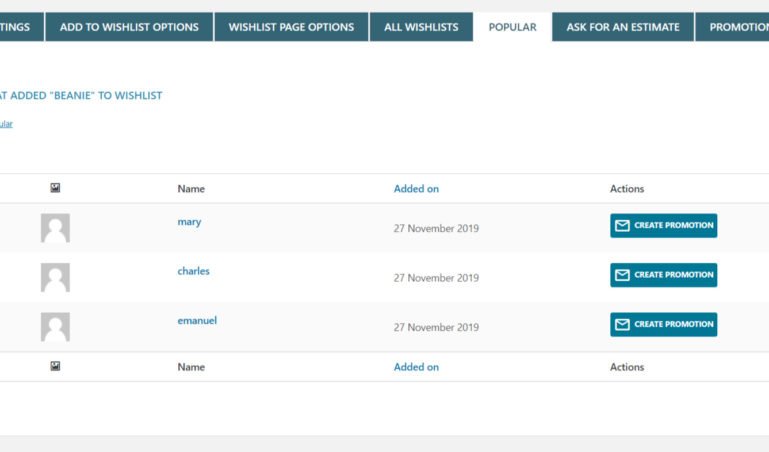The height and width of the screenshot is (452, 769).
Task: Select the Popular tab
Action: pos(513,27)
